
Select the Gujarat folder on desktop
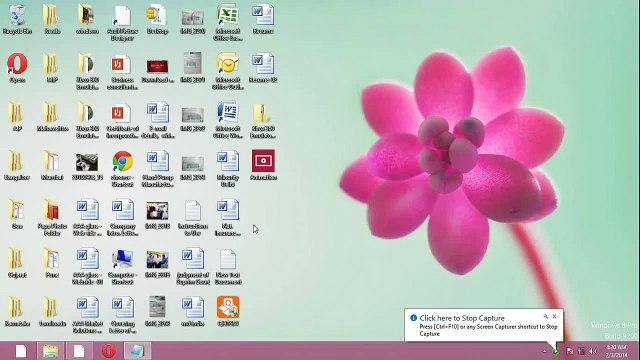coord(17,263)
